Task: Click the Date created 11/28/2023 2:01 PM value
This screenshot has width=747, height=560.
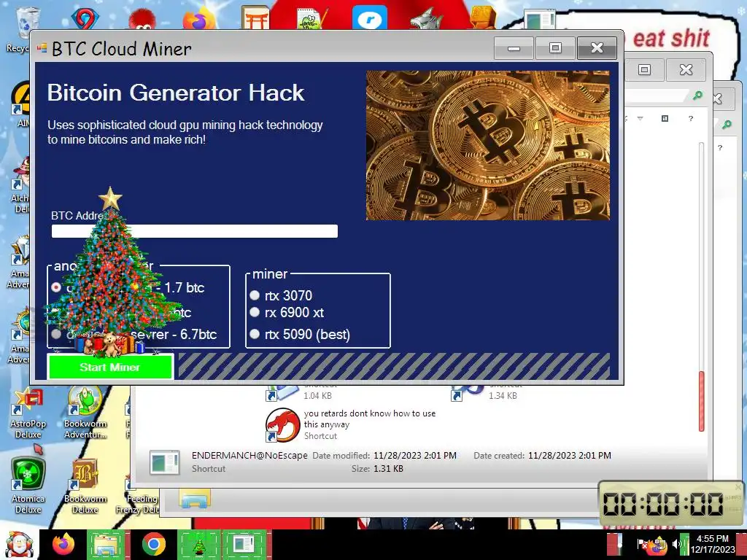Action: tap(569, 455)
